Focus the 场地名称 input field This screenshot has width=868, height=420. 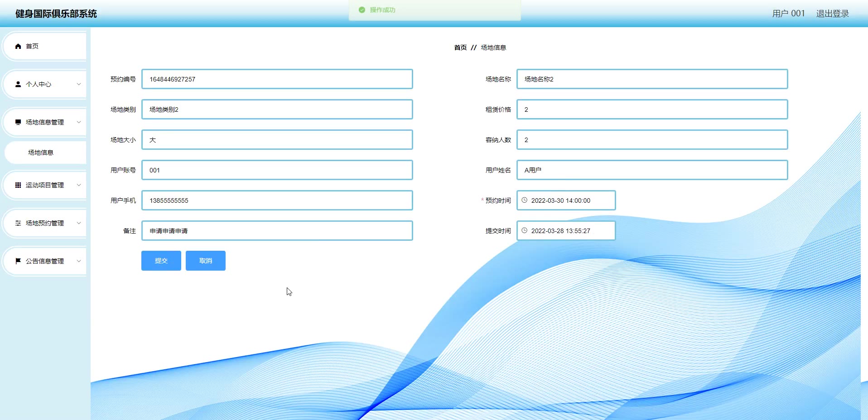pos(652,79)
